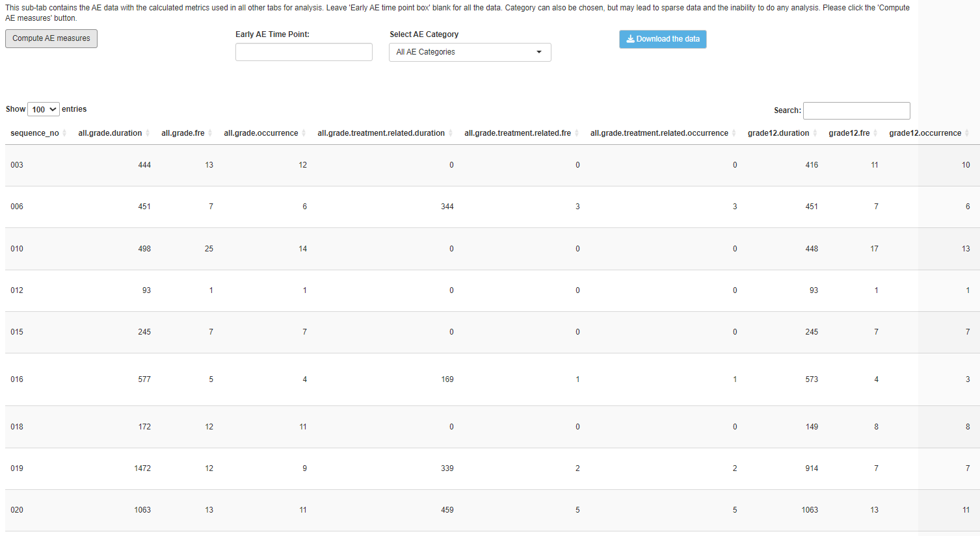
Task: Click the all.grade.duration value 1063 in row 020
Action: (142, 510)
